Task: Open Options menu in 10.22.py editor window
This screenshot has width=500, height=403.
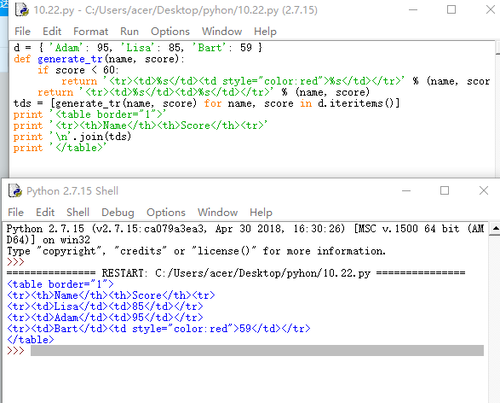Action: coord(170,31)
